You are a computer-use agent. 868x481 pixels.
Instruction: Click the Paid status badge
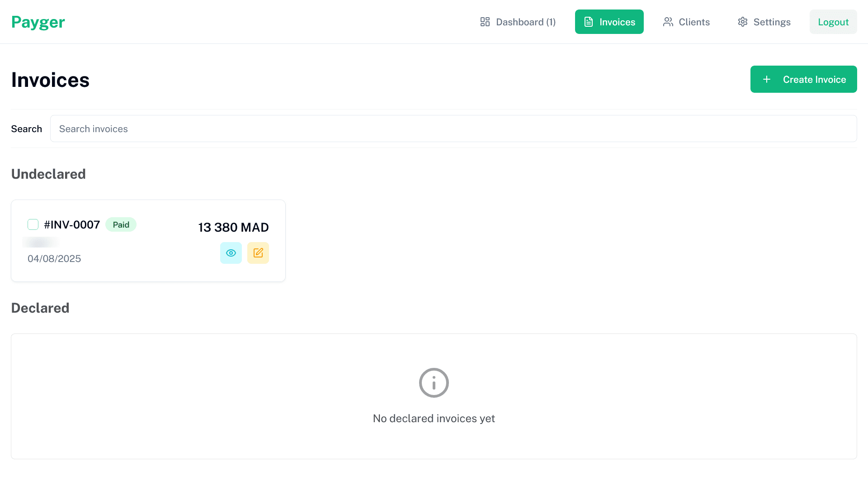121,224
